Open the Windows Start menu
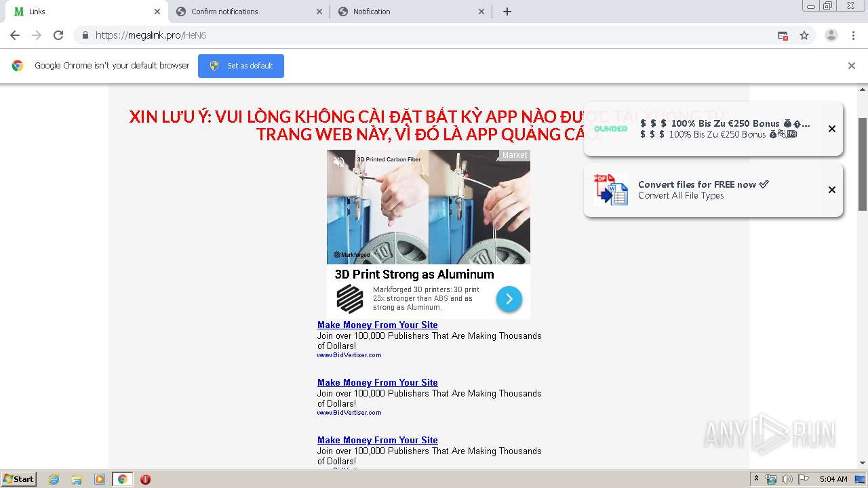This screenshot has height=488, width=868. [19, 479]
